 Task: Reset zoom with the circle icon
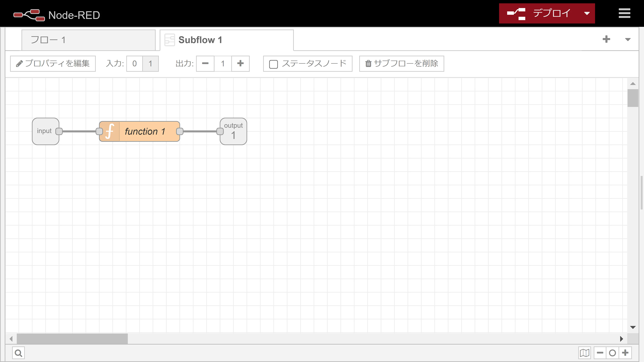tap(612, 353)
